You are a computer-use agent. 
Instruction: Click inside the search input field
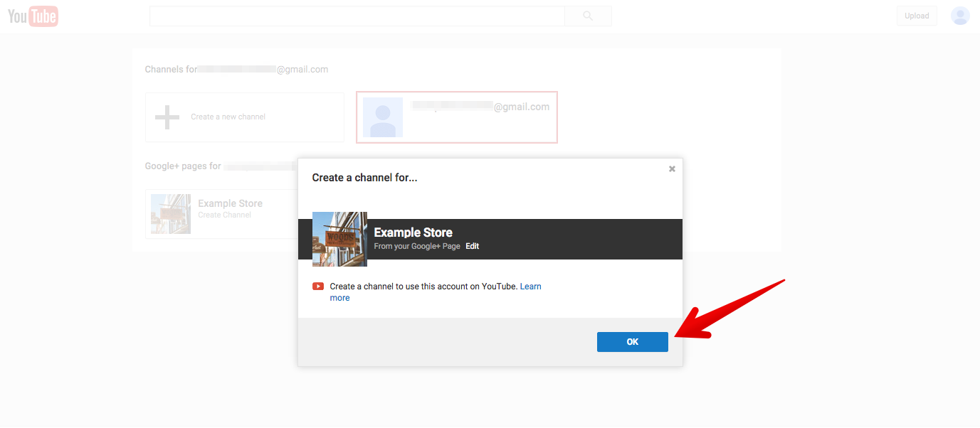(356, 16)
